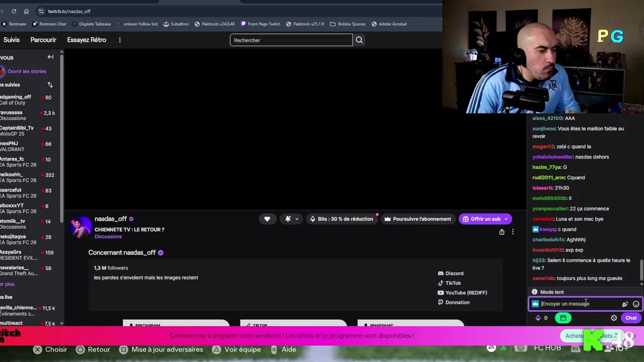Open the Restream bookmark
644x362 pixels.
[14, 24]
